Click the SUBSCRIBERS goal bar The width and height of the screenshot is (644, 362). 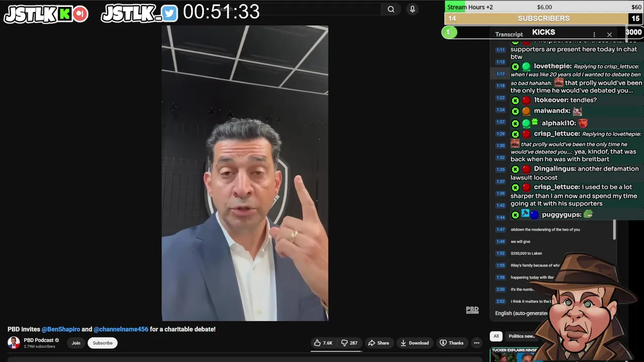(543, 19)
